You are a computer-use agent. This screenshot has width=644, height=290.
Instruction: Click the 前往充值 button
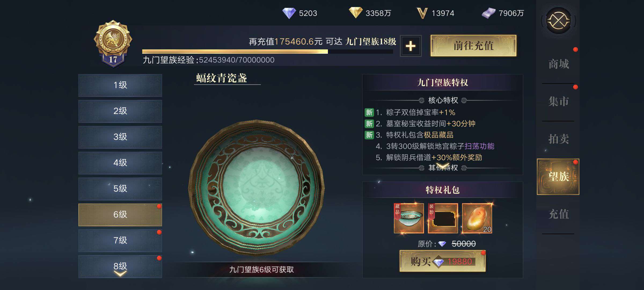(x=473, y=46)
